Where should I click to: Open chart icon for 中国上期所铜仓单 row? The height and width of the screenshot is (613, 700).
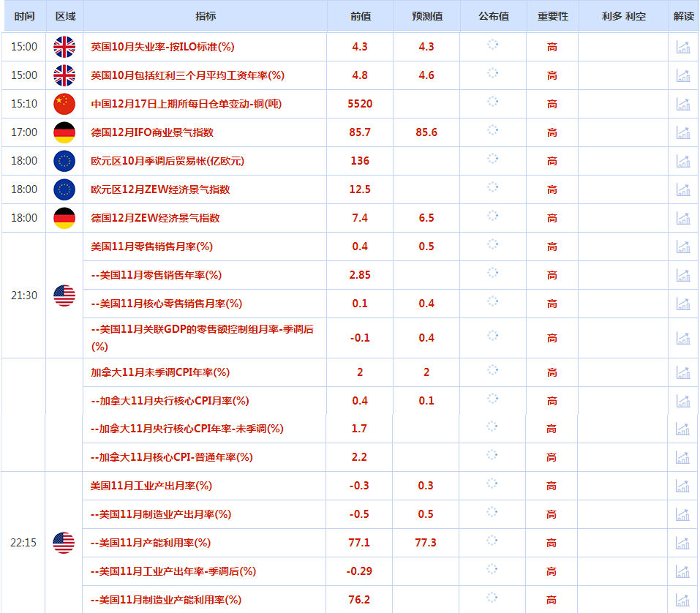click(x=683, y=104)
